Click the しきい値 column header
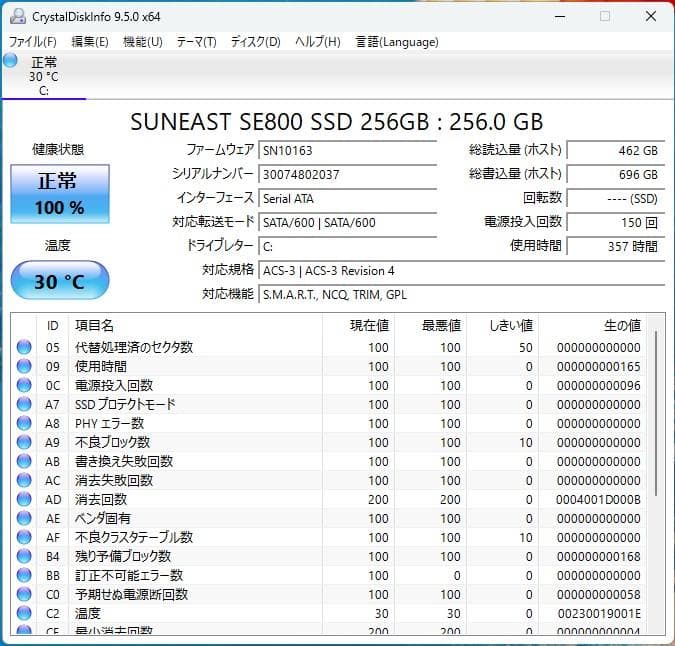The height and width of the screenshot is (646, 675). [x=503, y=325]
